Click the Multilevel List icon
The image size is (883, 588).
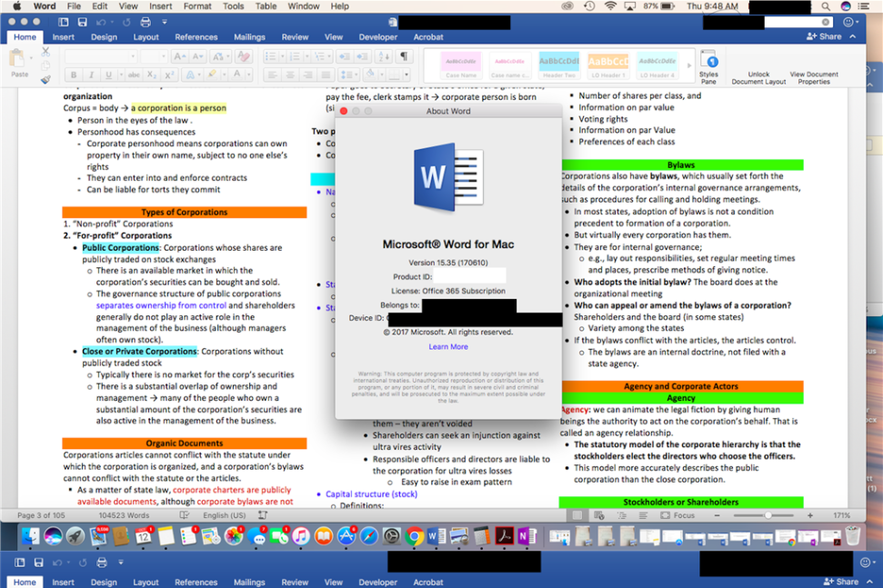click(x=322, y=56)
